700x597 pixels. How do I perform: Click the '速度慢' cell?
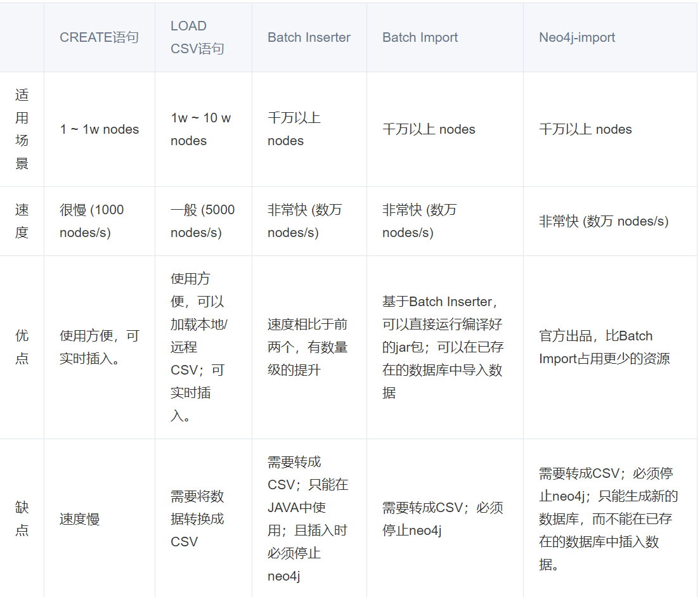click(99, 518)
